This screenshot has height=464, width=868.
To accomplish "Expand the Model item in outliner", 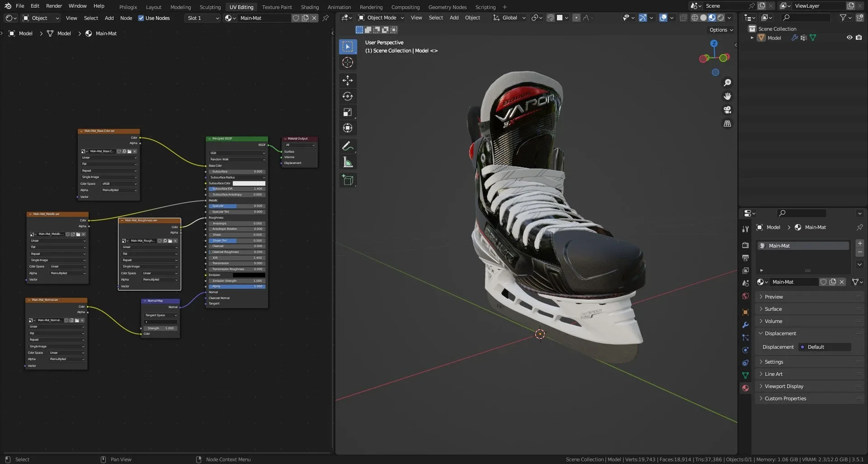I will click(752, 38).
